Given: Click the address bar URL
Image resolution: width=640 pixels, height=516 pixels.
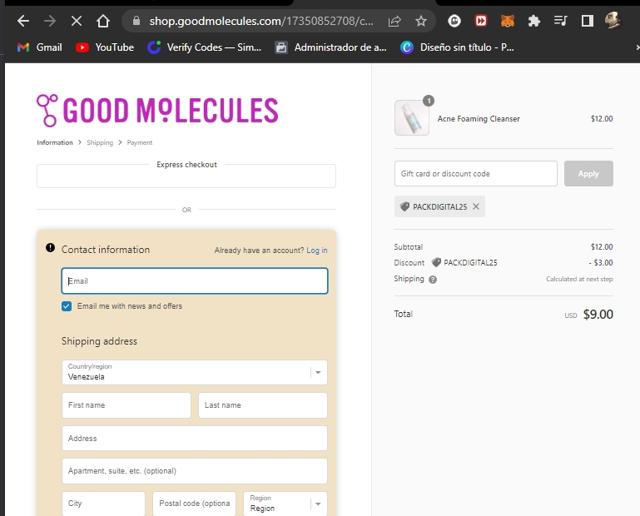Looking at the screenshot, I should tap(261, 21).
